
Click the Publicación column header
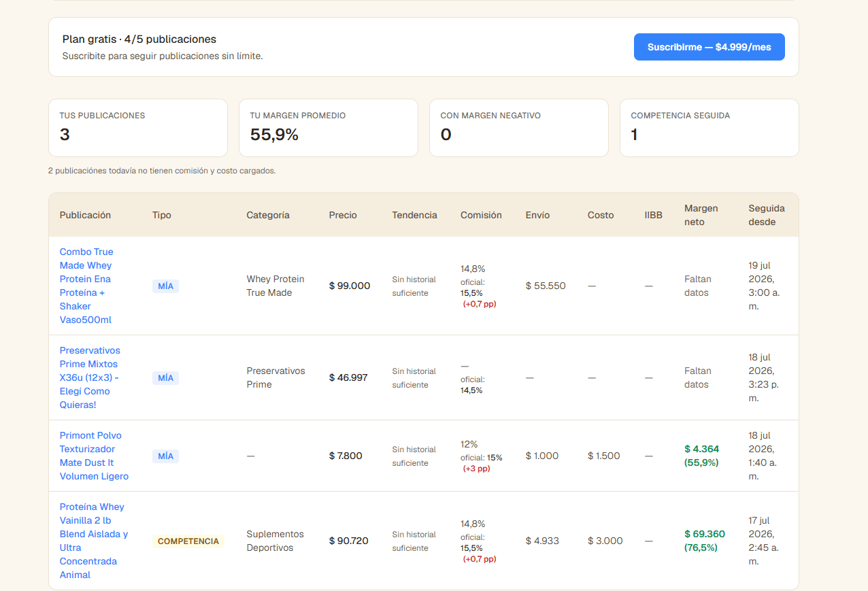point(85,215)
